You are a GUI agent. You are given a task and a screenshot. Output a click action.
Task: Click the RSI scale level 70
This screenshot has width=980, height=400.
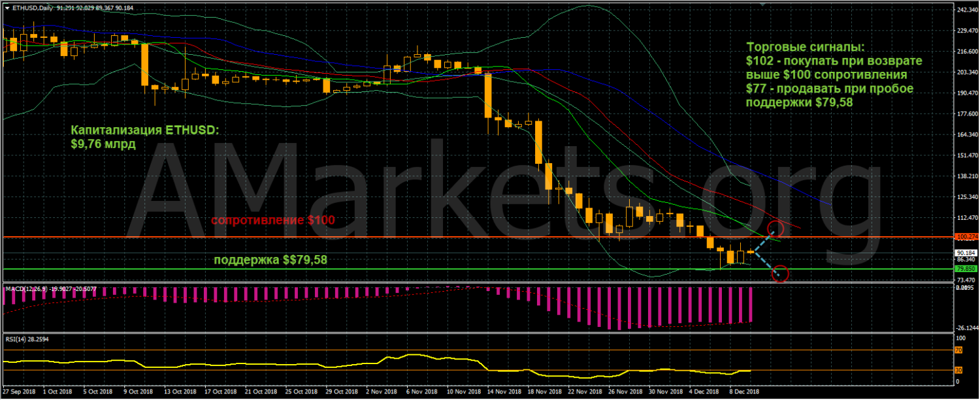coord(960,350)
